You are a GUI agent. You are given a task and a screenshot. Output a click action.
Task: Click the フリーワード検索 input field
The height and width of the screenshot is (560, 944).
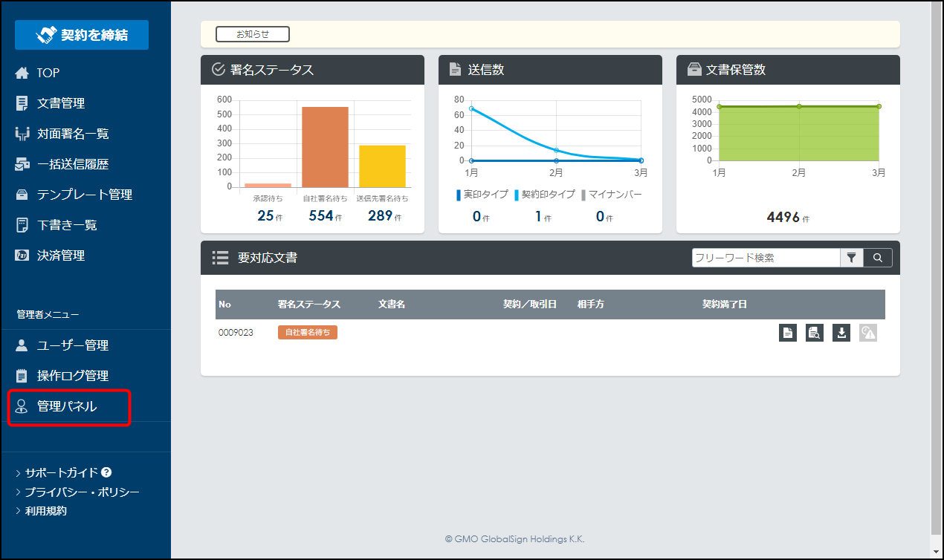point(766,258)
